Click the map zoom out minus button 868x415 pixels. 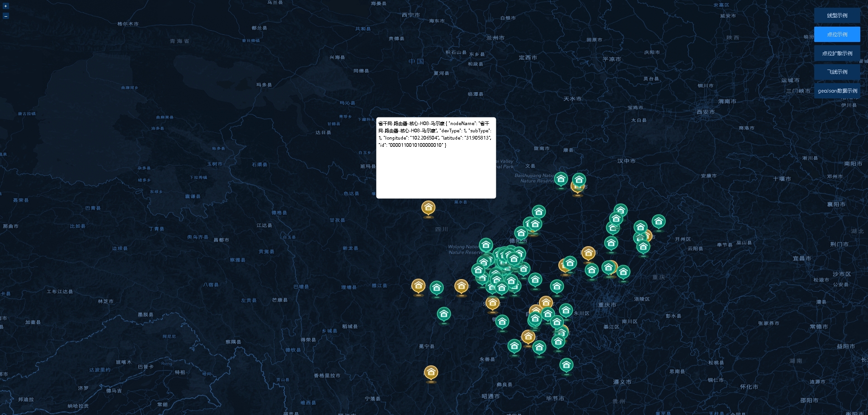pyautogui.click(x=6, y=16)
